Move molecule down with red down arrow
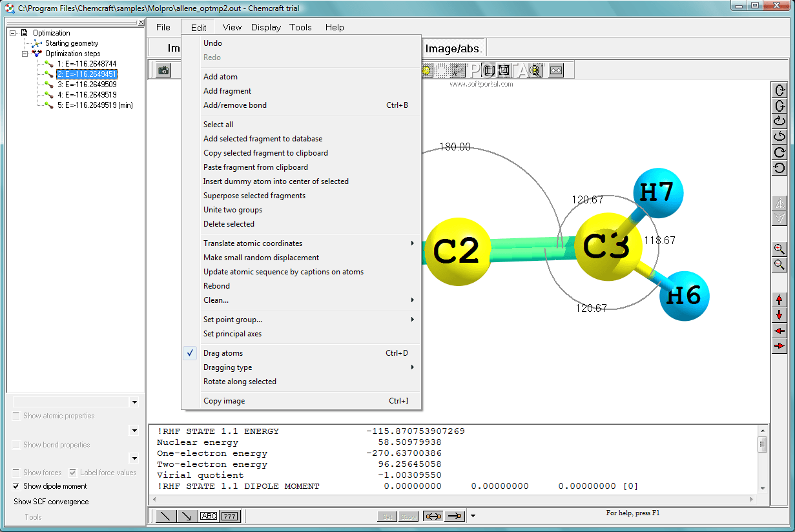The height and width of the screenshot is (532, 795). point(780,315)
